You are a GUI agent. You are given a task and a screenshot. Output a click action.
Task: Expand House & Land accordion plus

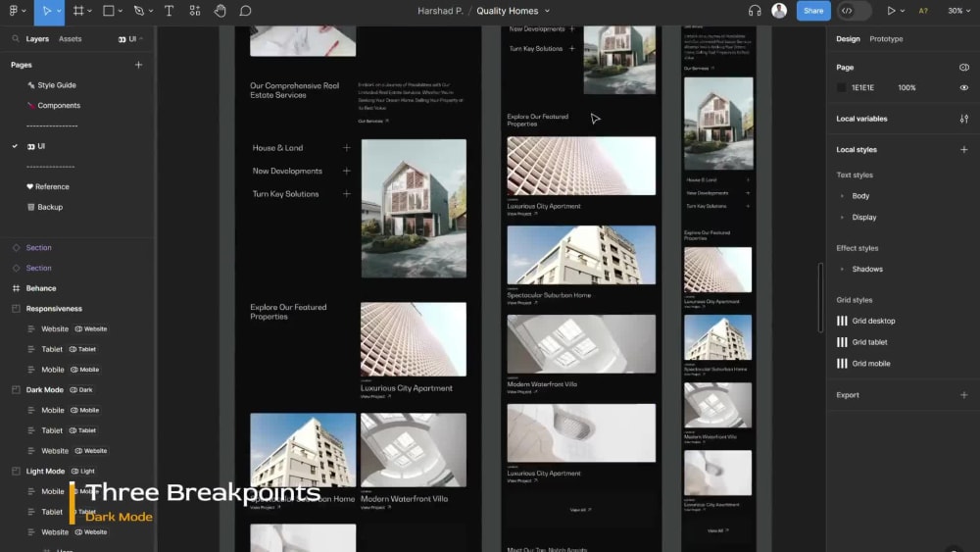coord(346,148)
